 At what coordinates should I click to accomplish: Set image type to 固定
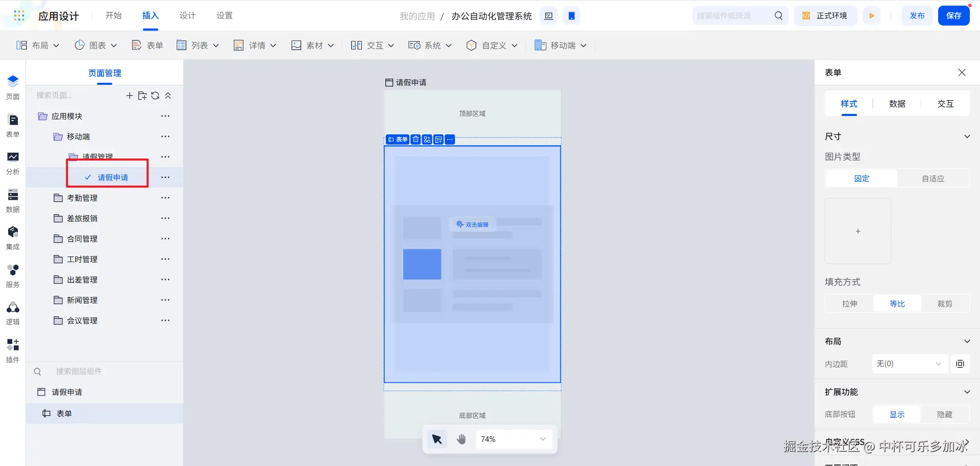(x=862, y=178)
